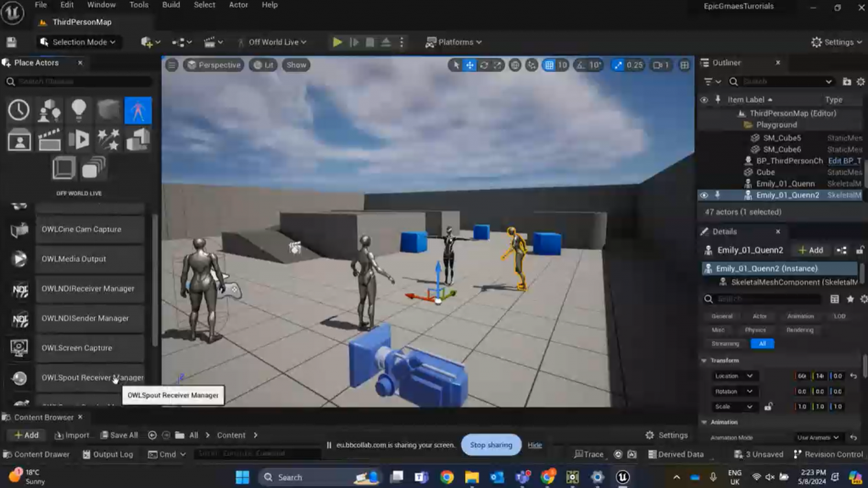Open the Platforms dropdown
The height and width of the screenshot is (488, 868).
(453, 42)
